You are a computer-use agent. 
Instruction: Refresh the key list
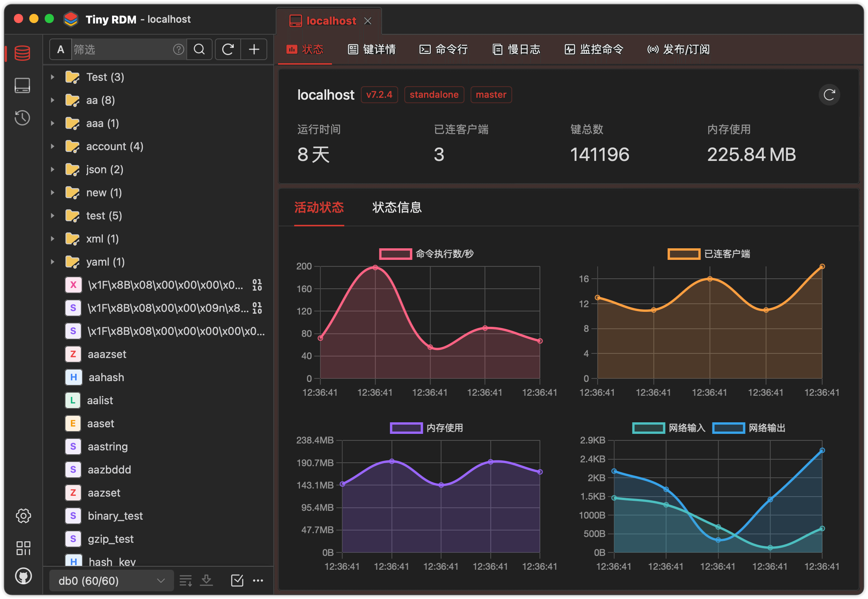tap(228, 49)
